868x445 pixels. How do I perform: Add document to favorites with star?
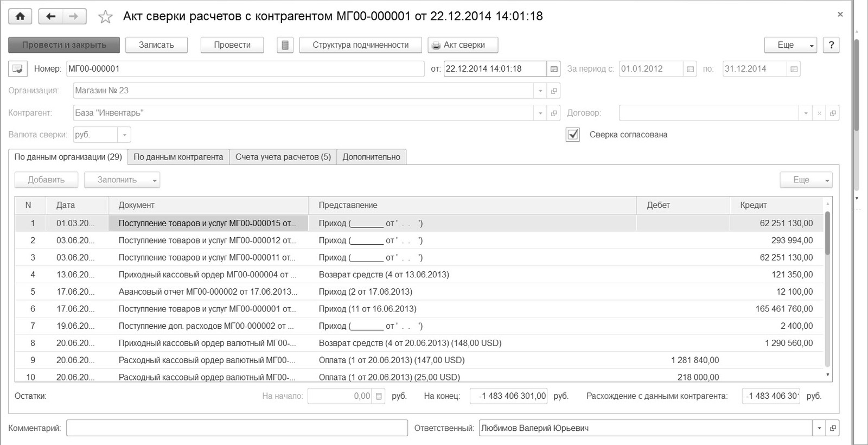pyautogui.click(x=105, y=17)
